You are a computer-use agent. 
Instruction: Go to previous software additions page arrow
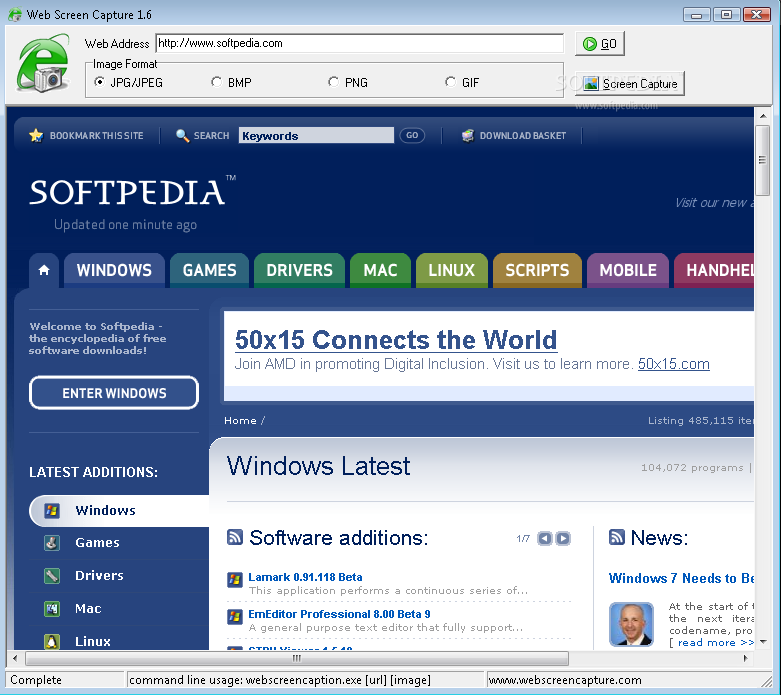[545, 539]
